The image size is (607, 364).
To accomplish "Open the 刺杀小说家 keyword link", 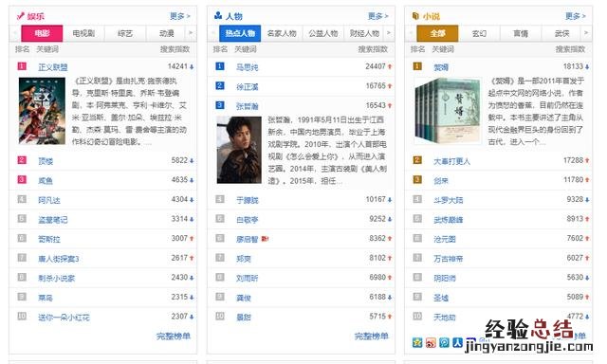I will click(x=57, y=278).
